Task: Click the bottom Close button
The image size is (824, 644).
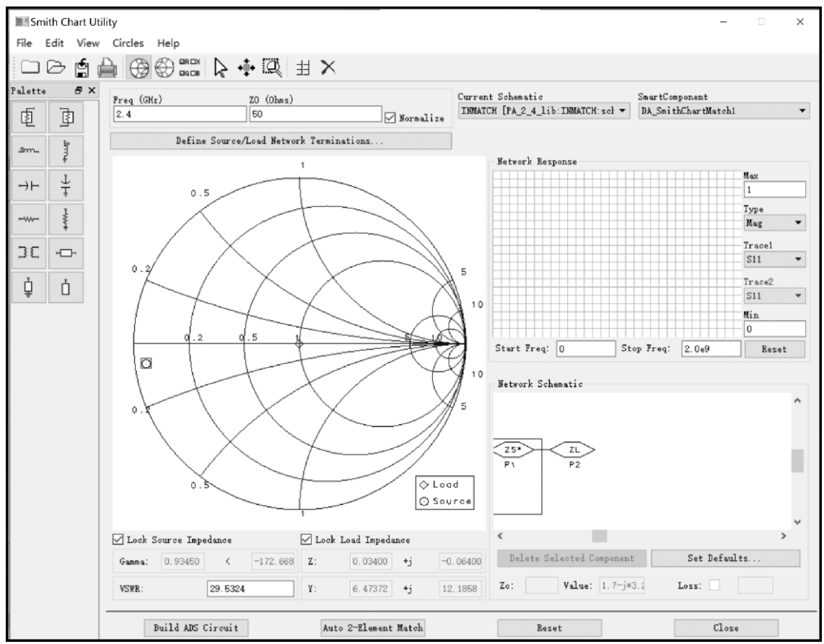Action: [726, 627]
